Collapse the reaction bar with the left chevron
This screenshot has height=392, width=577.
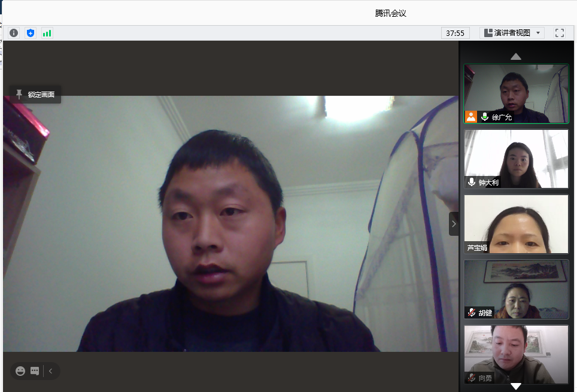[50, 371]
